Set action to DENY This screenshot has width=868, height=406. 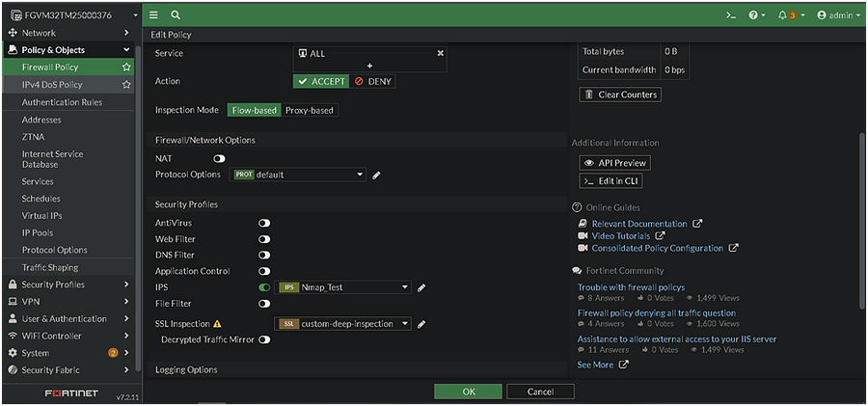click(372, 81)
